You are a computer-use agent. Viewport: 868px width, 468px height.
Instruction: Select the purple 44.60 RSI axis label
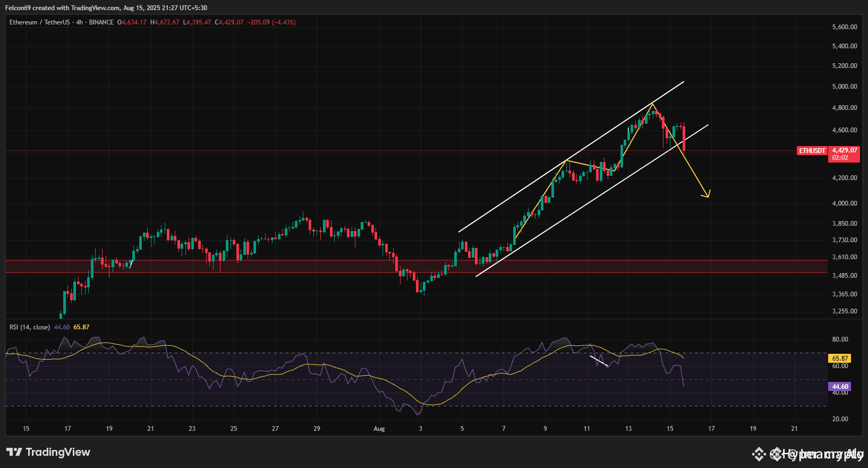coord(839,387)
